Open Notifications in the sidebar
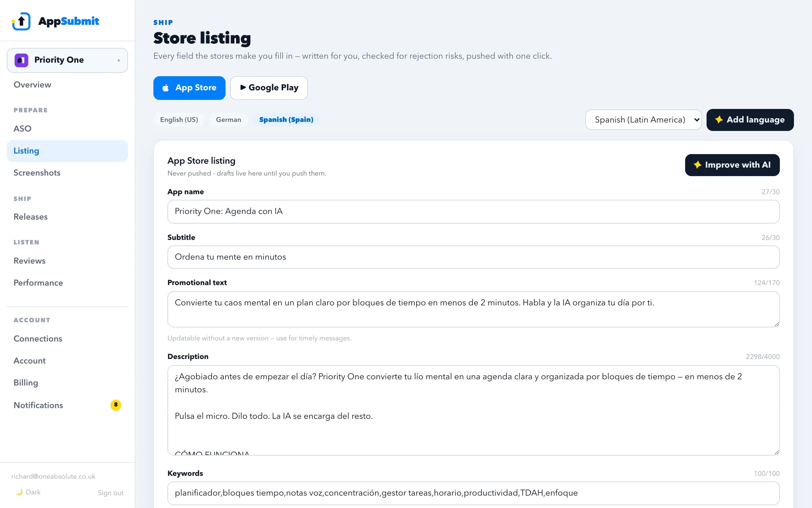 (67, 405)
